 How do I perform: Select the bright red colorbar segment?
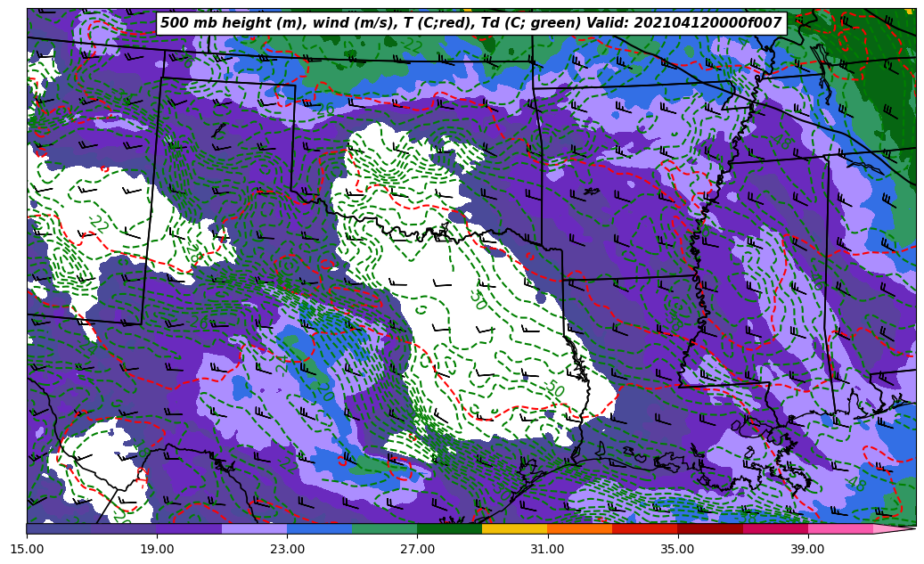[644, 528]
